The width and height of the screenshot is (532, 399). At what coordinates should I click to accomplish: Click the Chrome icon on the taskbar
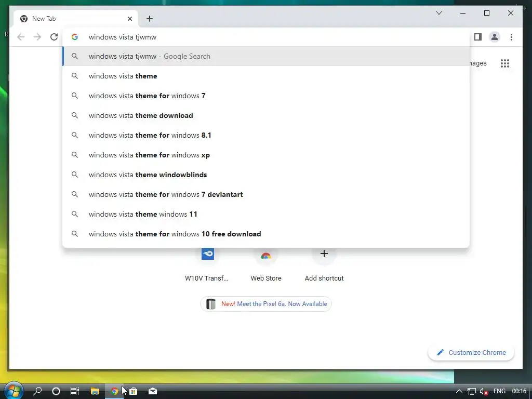pos(114,391)
